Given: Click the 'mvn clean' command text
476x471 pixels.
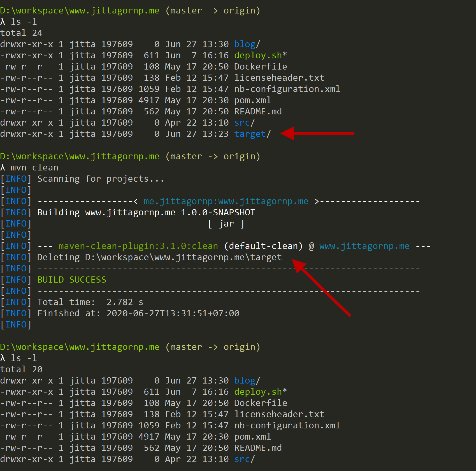Looking at the screenshot, I should point(34,168).
